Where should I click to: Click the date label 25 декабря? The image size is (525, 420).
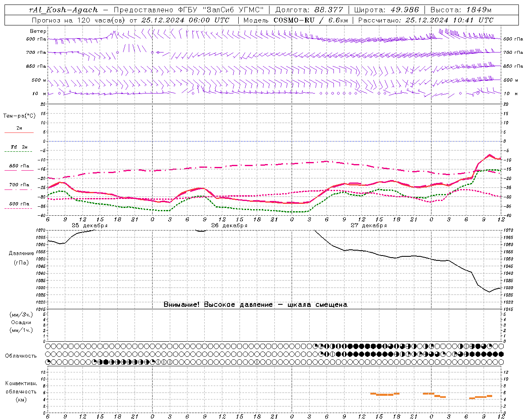click(x=90, y=226)
